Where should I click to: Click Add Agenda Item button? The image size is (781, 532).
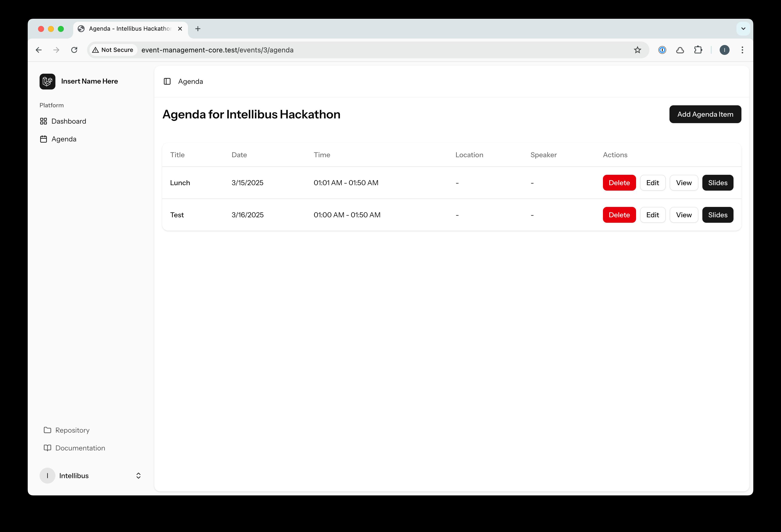click(x=705, y=114)
